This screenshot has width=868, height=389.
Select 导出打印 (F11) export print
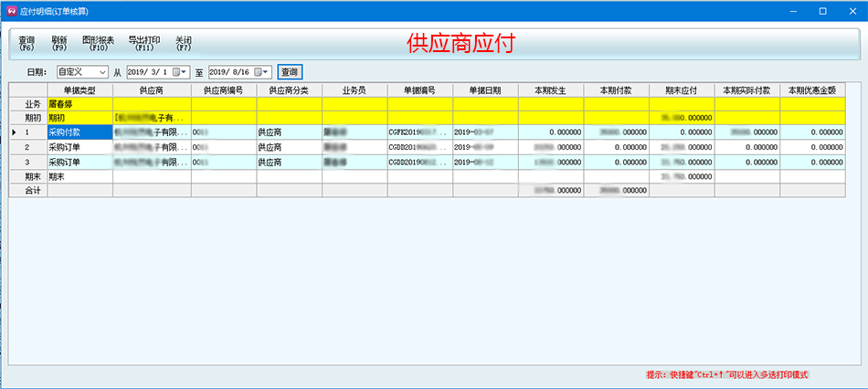143,43
